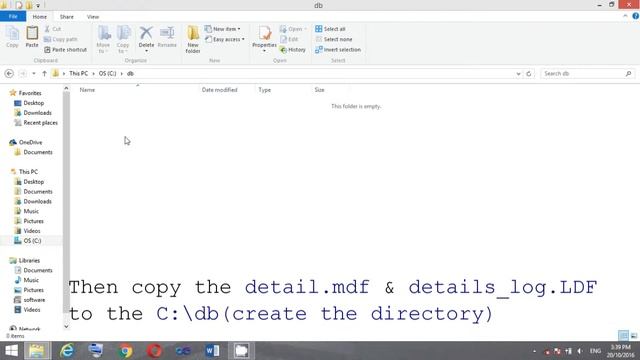Open recent locations dropdown arrow
Screen dimensions: 640x360
(x=34, y=73)
